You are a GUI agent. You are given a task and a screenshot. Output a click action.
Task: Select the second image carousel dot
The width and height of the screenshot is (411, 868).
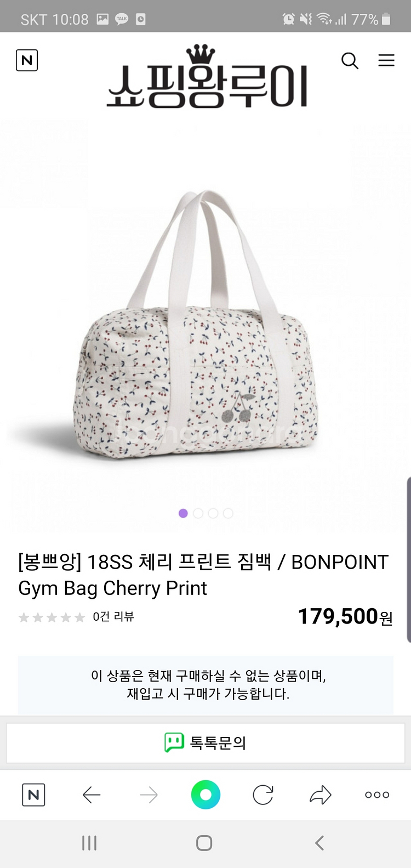click(x=198, y=513)
